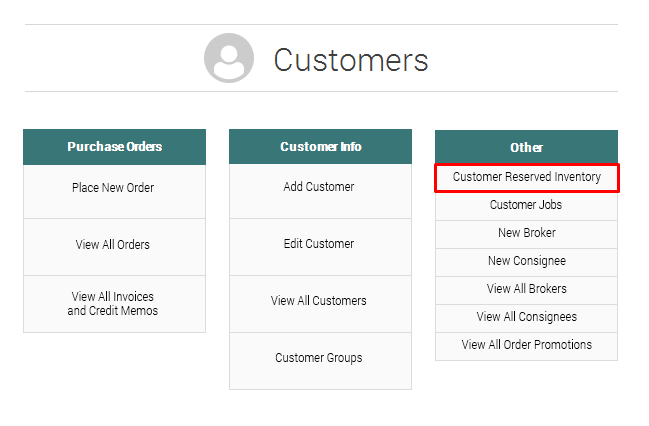649x426 pixels.
Task: Open View All Order Promotions
Action: point(526,345)
